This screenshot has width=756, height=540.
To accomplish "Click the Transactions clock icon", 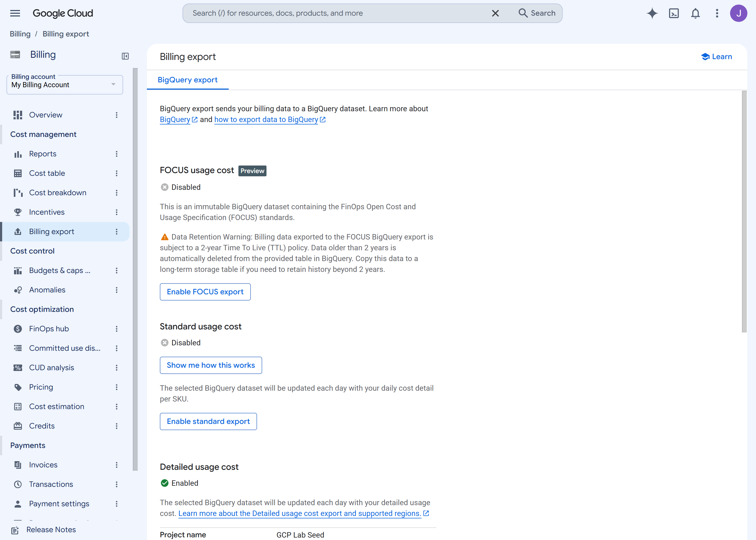I will coord(18,484).
